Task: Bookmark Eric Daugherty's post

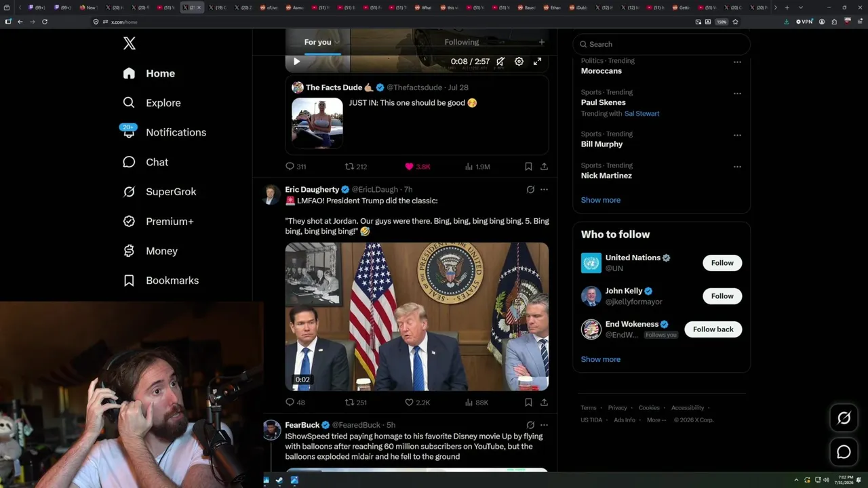Action: 528,402
